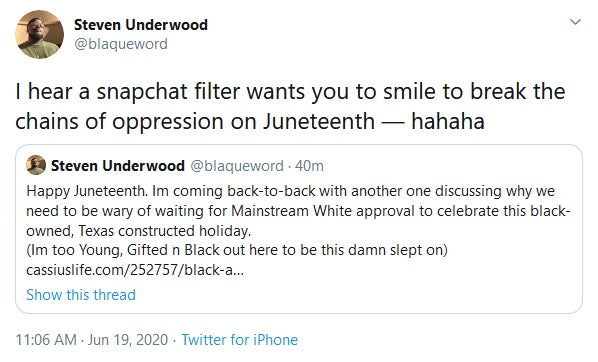Show this thread link
598x362 pixels.
tap(81, 295)
